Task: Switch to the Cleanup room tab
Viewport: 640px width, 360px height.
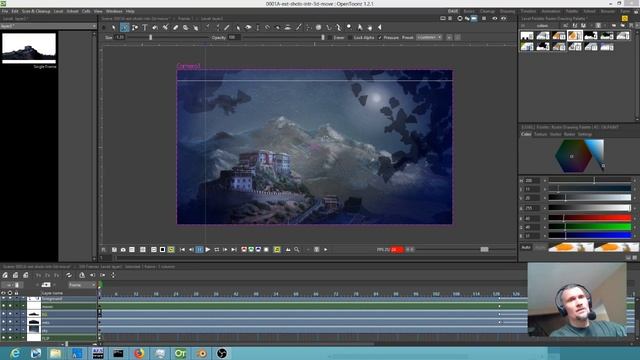Action: 487,11
